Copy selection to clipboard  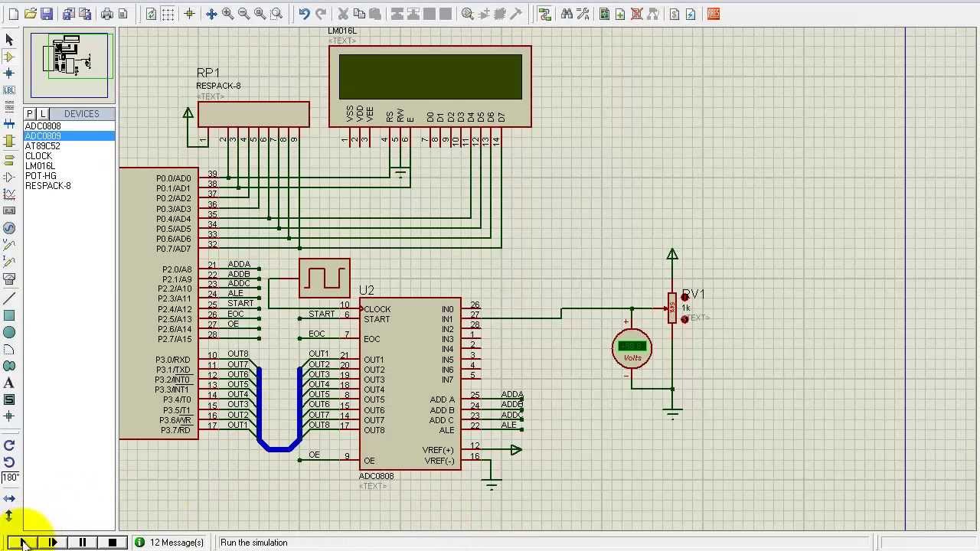click(x=359, y=14)
